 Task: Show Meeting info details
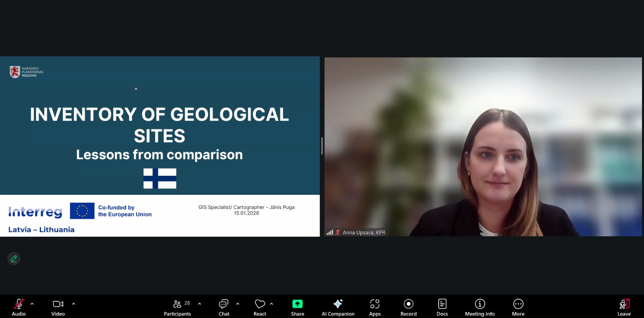click(x=479, y=307)
